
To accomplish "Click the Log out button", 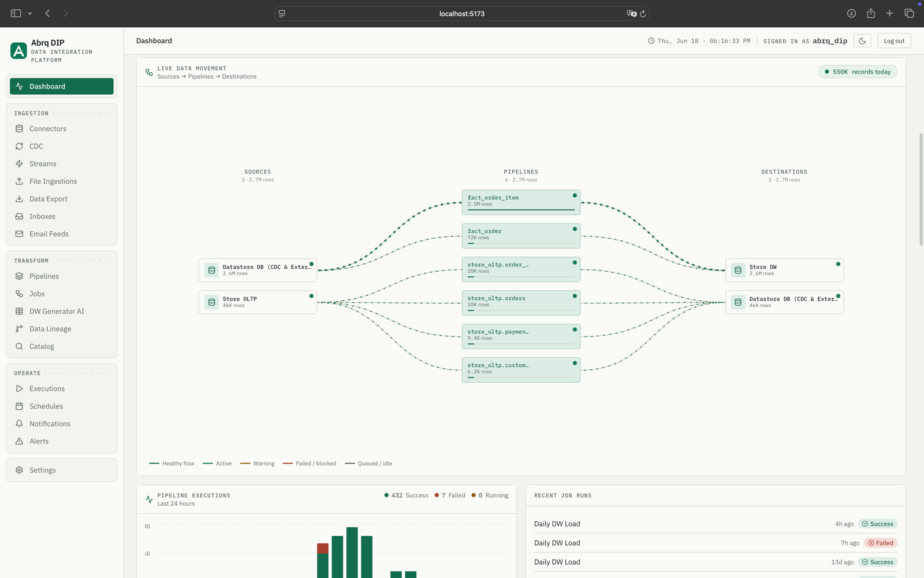I will [894, 40].
